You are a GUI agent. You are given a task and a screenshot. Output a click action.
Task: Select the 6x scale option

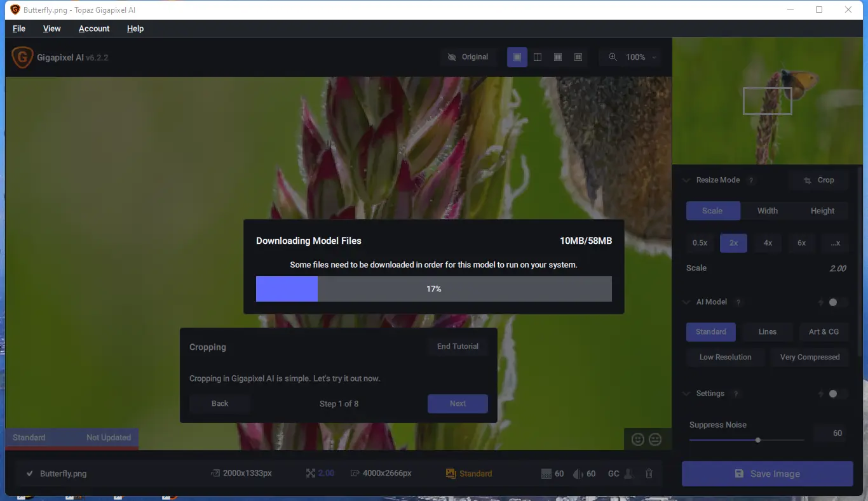(802, 243)
